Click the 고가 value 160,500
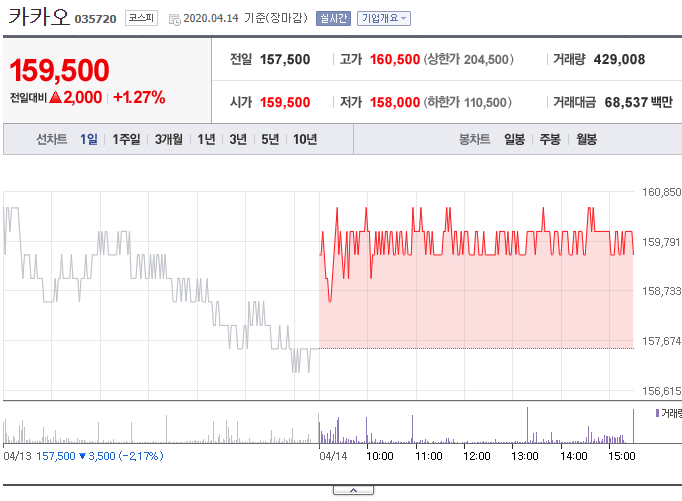The width and height of the screenshot is (682, 501). (395, 60)
